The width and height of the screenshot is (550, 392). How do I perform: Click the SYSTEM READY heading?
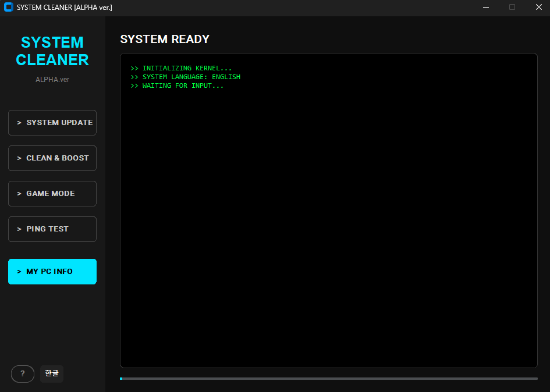165,39
